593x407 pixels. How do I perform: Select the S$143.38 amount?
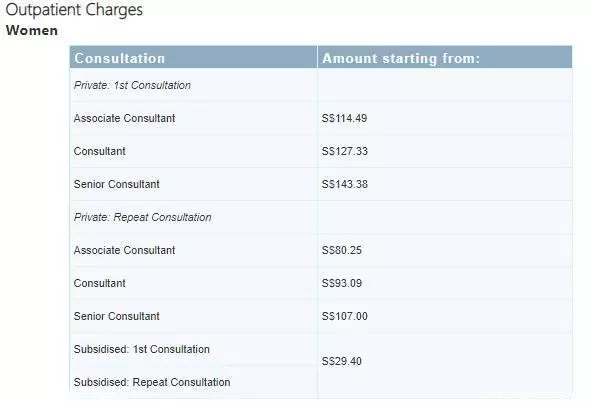coord(345,184)
